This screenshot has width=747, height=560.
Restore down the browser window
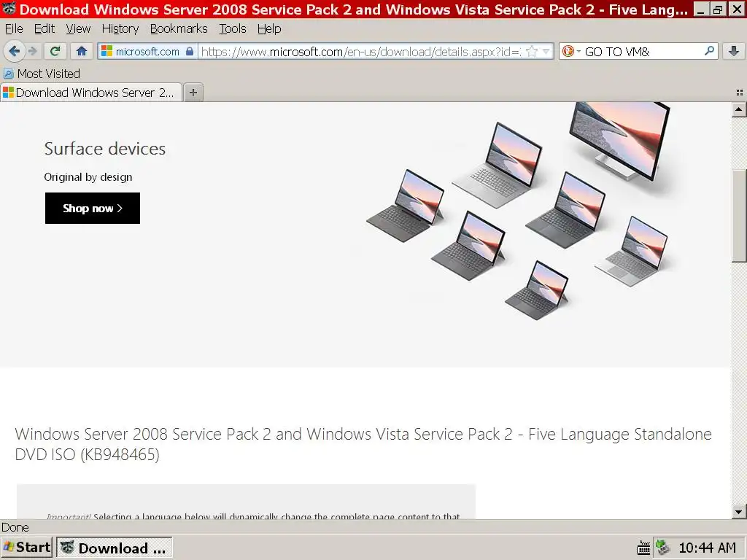pos(718,9)
